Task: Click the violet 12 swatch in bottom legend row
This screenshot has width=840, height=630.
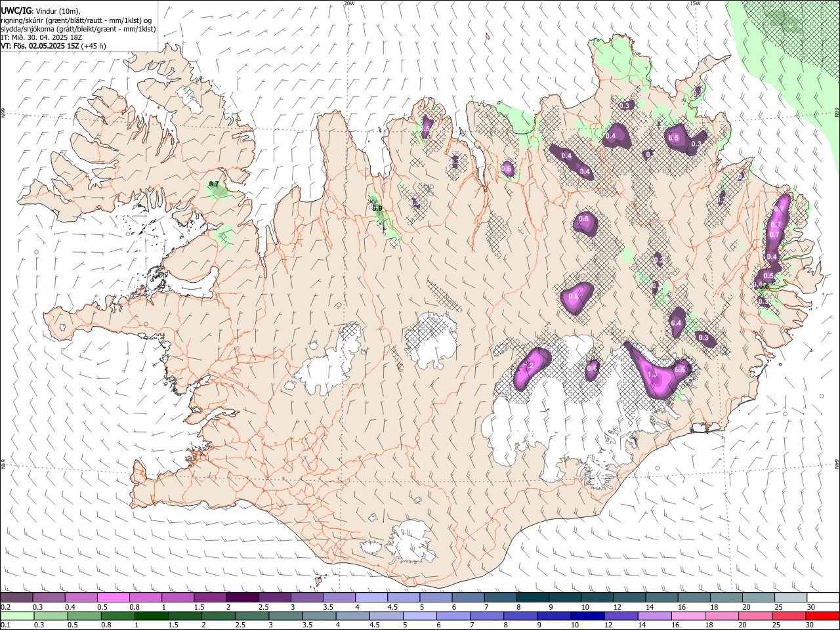Action: point(620,616)
